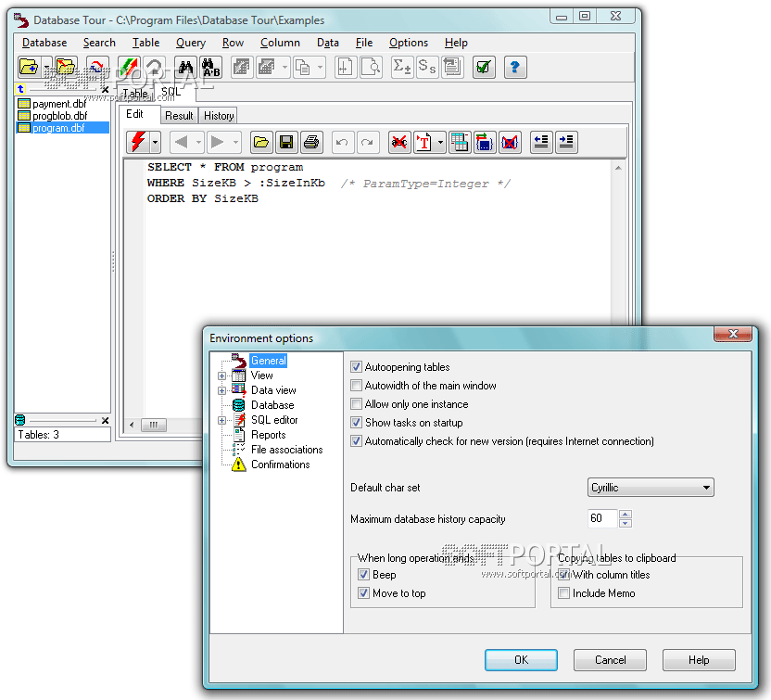771x700 pixels.
Task: Click the Find binoculars icon
Action: click(186, 67)
